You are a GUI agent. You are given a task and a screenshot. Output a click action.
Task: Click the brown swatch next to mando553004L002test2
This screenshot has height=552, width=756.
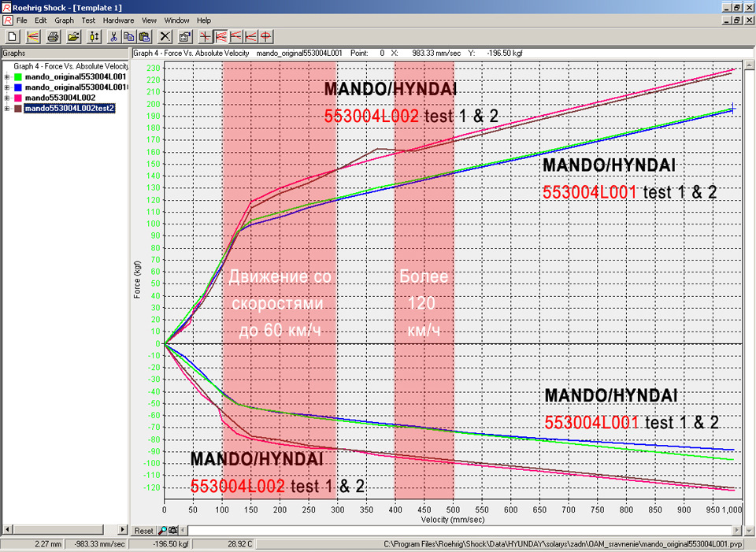pyautogui.click(x=18, y=109)
